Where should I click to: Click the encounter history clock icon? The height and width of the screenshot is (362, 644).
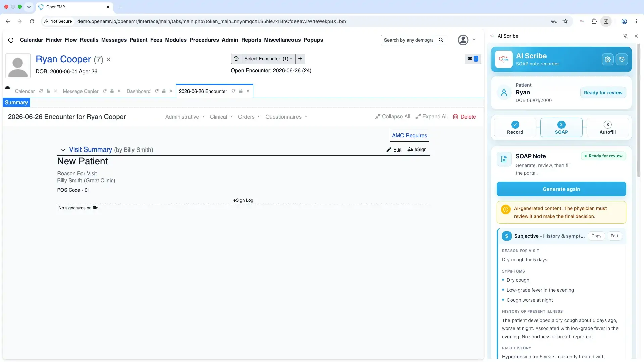point(236,59)
